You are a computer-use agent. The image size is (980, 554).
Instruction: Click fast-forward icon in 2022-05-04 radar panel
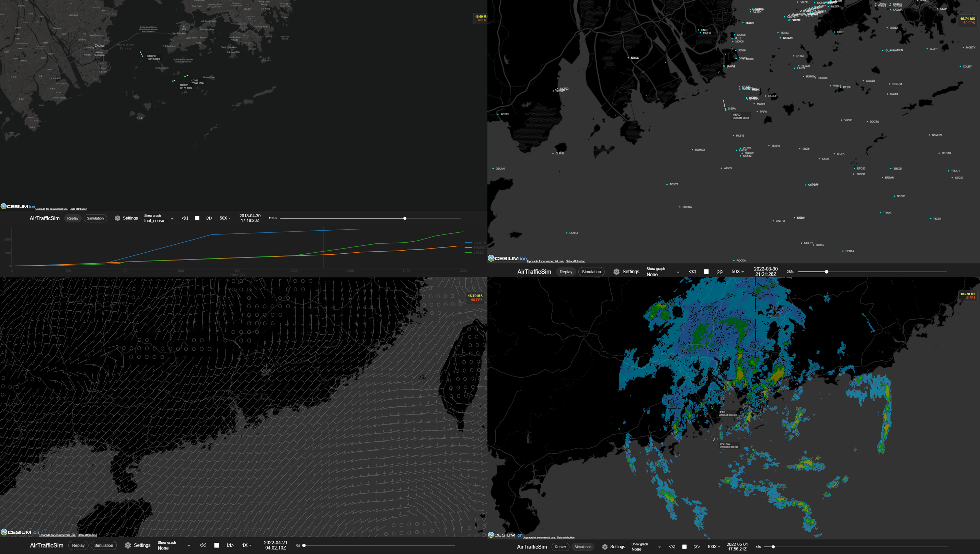point(696,547)
